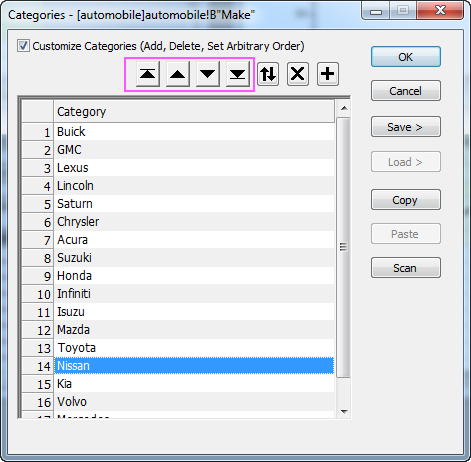
Task: Select the Buick category row
Action: tap(194, 132)
